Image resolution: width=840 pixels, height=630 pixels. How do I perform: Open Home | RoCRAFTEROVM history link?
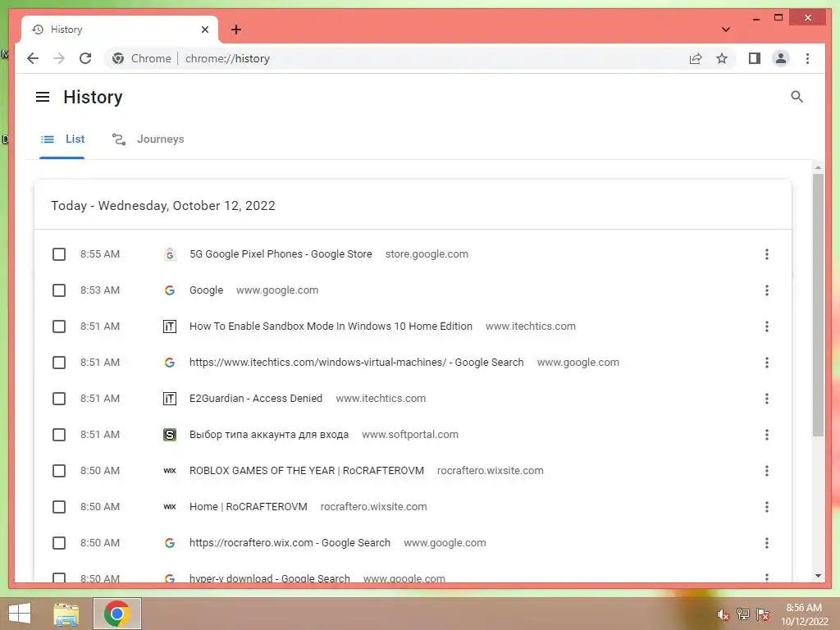(248, 507)
